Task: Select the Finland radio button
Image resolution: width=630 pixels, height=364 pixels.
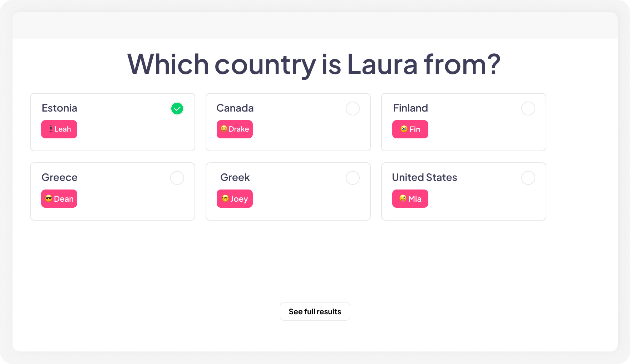Action: point(528,108)
